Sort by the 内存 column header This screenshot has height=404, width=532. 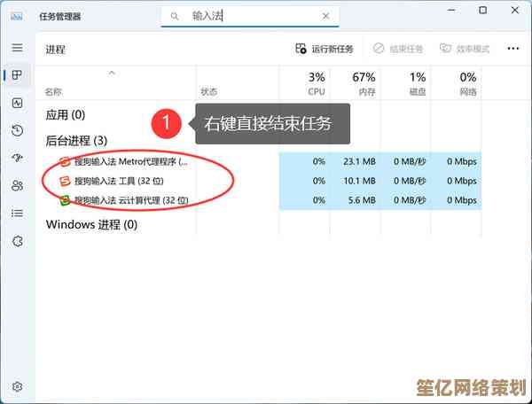pos(364,84)
